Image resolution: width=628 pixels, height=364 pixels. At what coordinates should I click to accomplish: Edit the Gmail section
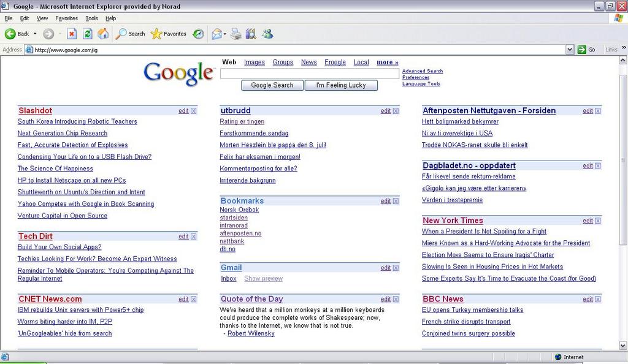386,268
